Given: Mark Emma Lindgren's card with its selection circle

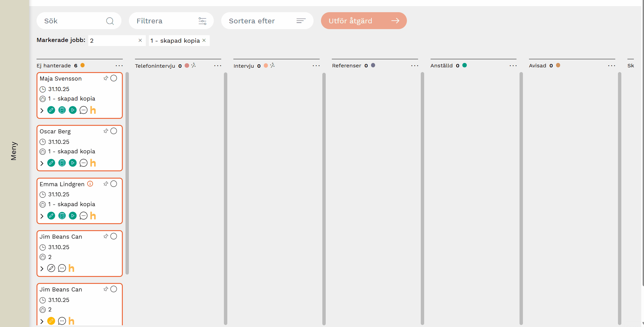Looking at the screenshot, I should (x=114, y=184).
